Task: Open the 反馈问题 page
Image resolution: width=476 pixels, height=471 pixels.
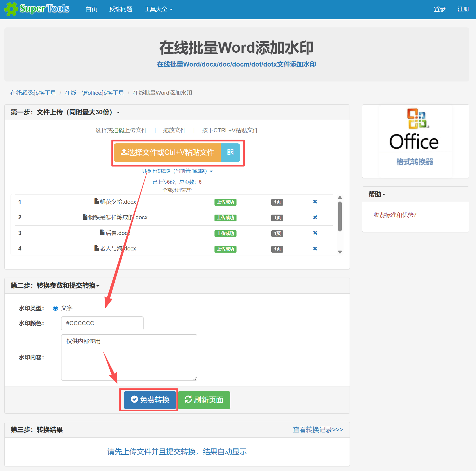Action: tap(120, 9)
